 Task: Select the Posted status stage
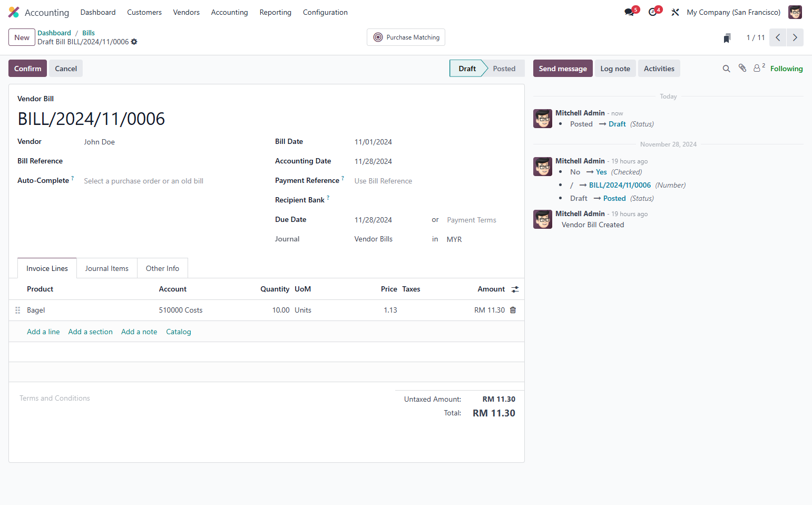pyautogui.click(x=504, y=69)
